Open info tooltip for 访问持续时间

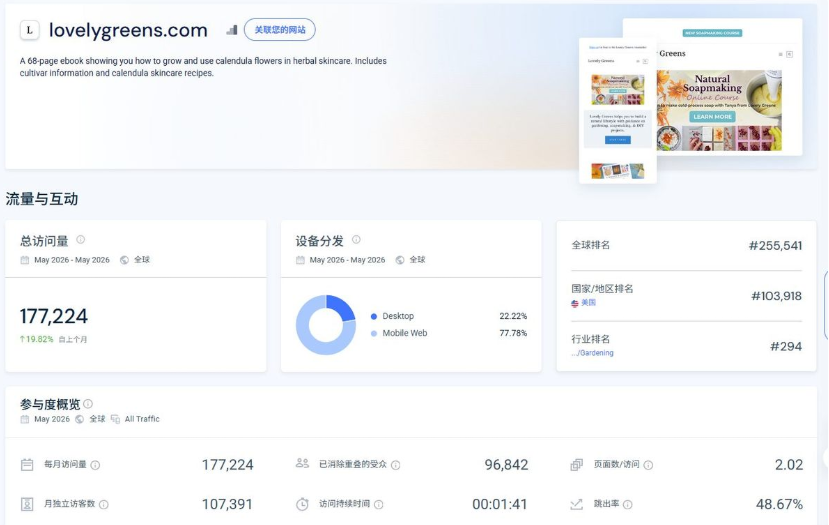(x=379, y=505)
